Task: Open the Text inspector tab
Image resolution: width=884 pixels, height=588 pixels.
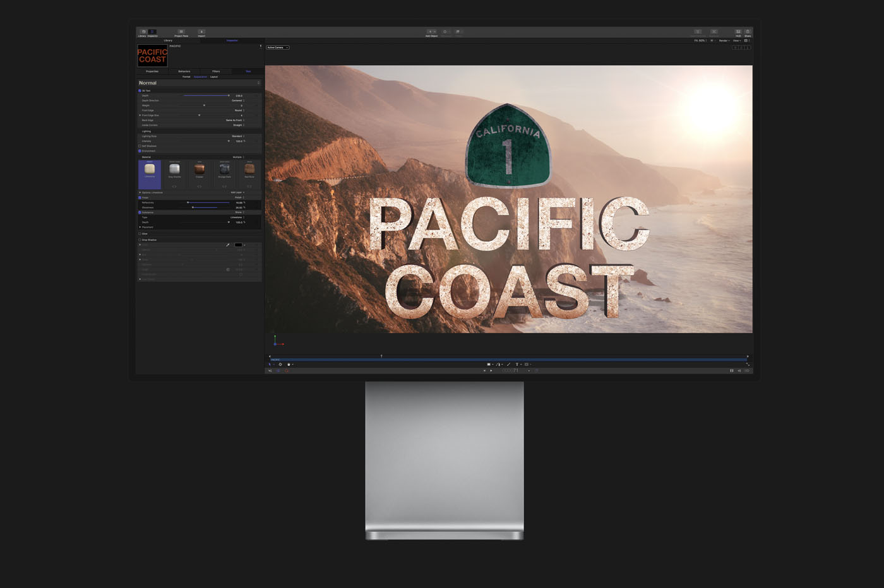Action: [248, 71]
